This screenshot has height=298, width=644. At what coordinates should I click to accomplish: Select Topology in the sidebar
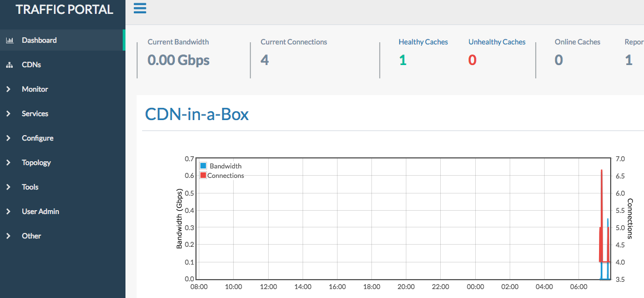(x=62, y=163)
